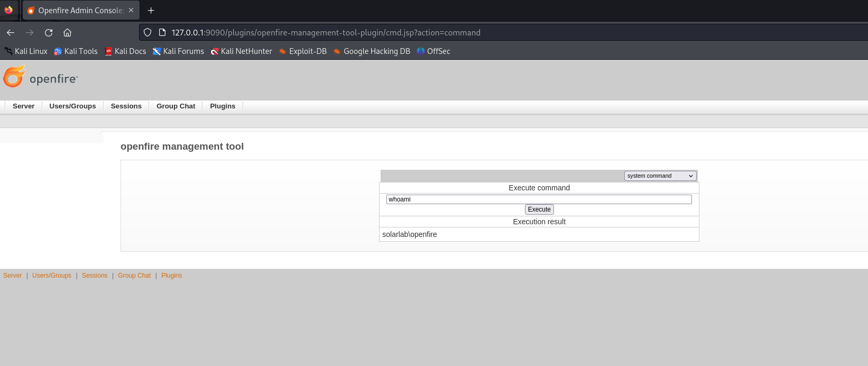Click the browser forward arrow button
This screenshot has height=366, width=868.
[30, 33]
